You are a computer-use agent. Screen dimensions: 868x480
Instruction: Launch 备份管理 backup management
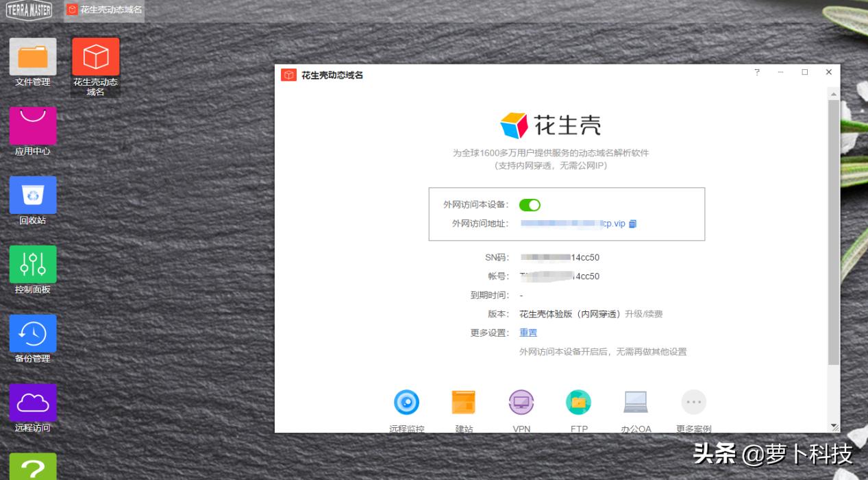32,333
